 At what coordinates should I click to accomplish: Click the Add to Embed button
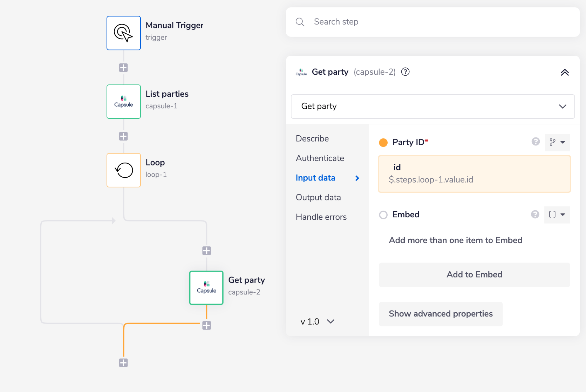point(474,275)
